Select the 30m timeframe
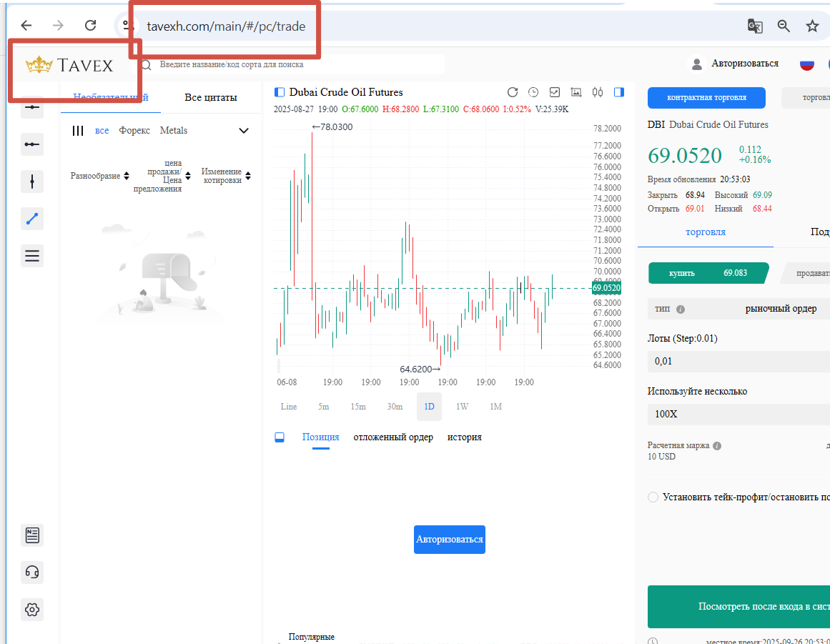Image resolution: width=830 pixels, height=644 pixels. [x=395, y=407]
